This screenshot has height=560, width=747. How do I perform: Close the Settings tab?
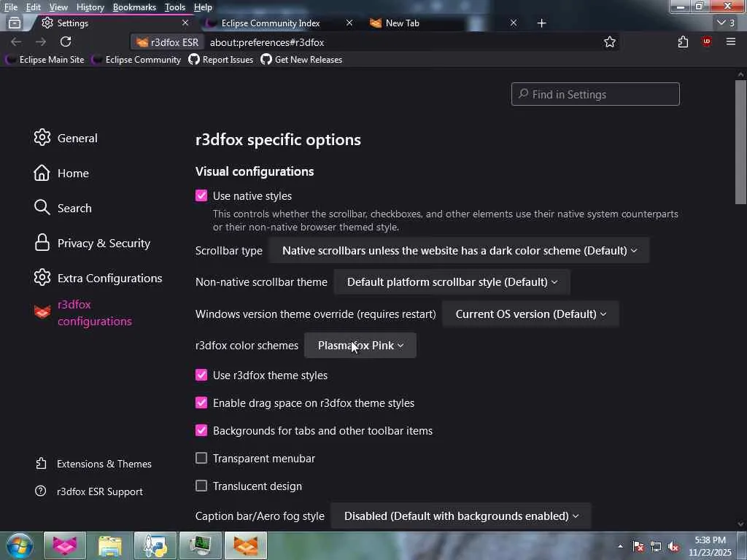pos(185,23)
